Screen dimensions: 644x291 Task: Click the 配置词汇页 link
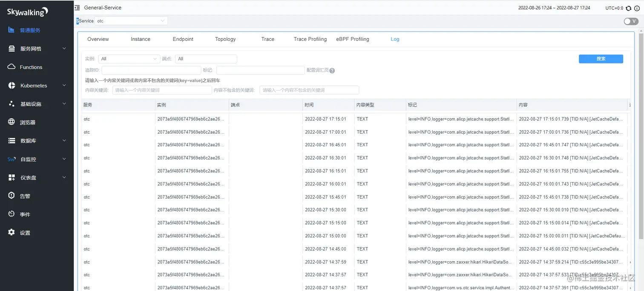[x=317, y=70]
